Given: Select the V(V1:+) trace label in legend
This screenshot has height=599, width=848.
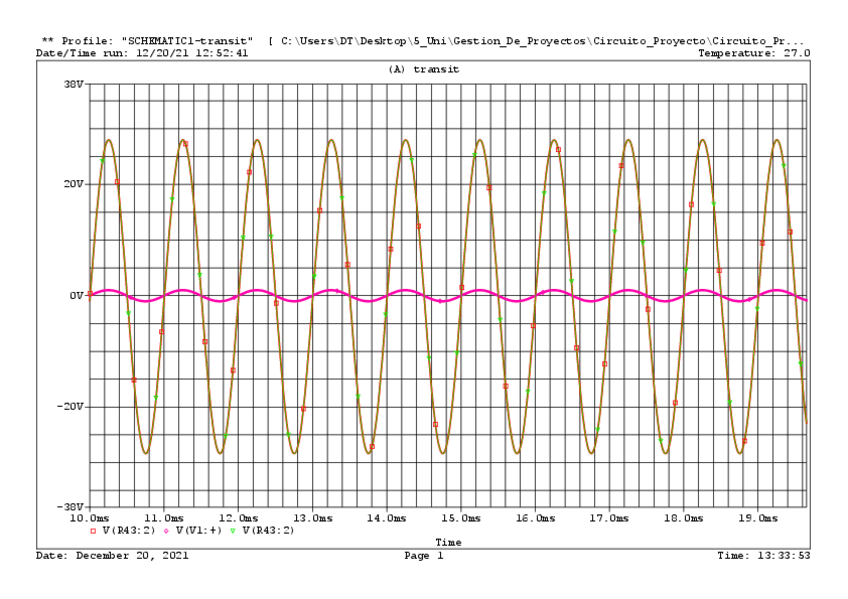Looking at the screenshot, I should click(x=197, y=530).
